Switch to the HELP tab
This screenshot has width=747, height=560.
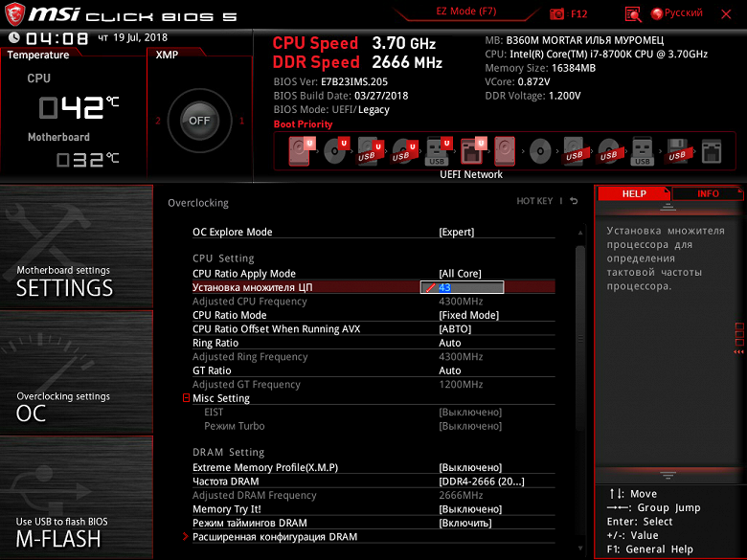click(x=634, y=193)
